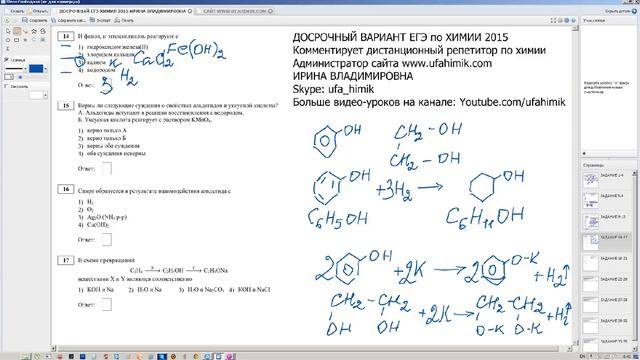
Task: Select the ellipse shape tool
Action: [x=8, y=40]
